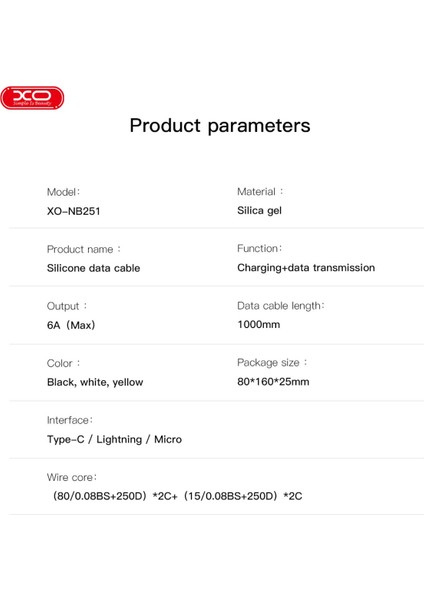Viewport: 424px width, 600px height.
Task: Select Black, white, yellow text
Action: point(95,382)
